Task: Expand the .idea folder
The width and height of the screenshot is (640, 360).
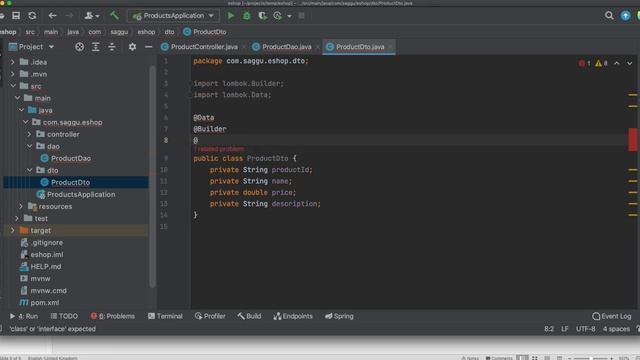Action: pos(13,62)
